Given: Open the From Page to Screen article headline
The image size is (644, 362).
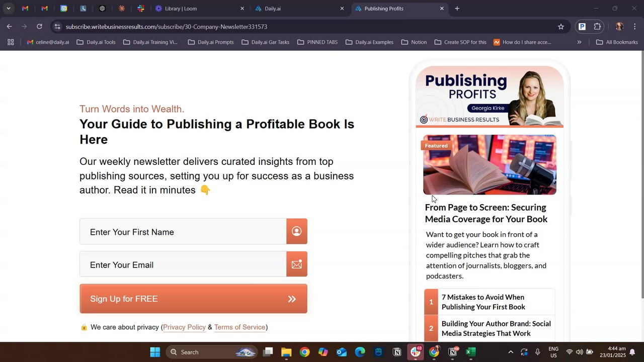Looking at the screenshot, I should tap(486, 213).
